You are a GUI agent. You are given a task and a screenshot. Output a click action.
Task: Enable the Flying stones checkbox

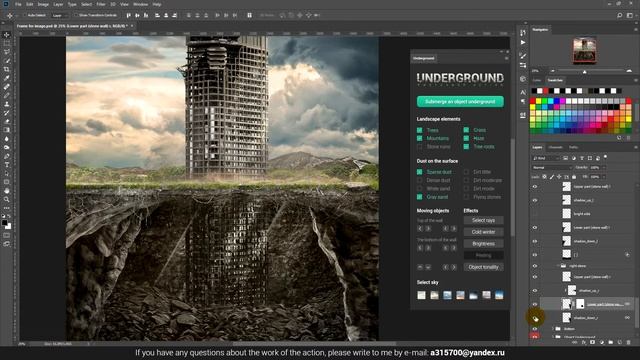click(466, 197)
